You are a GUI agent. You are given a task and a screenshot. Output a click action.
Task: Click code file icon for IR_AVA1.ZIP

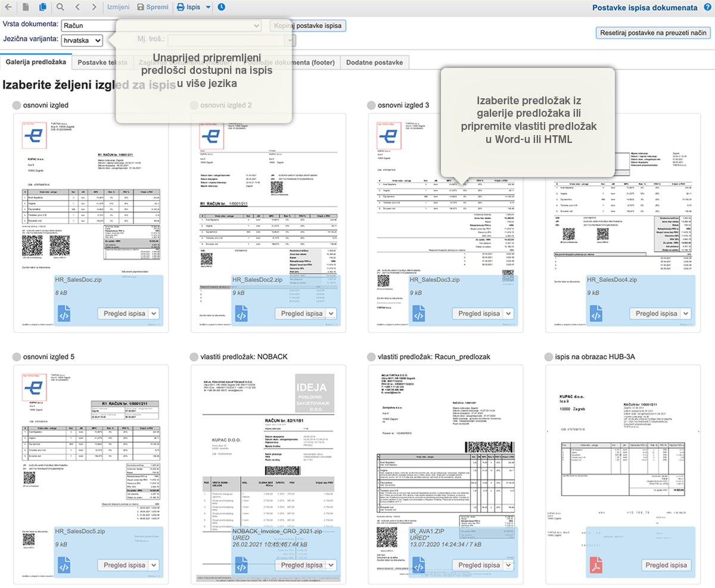click(419, 565)
